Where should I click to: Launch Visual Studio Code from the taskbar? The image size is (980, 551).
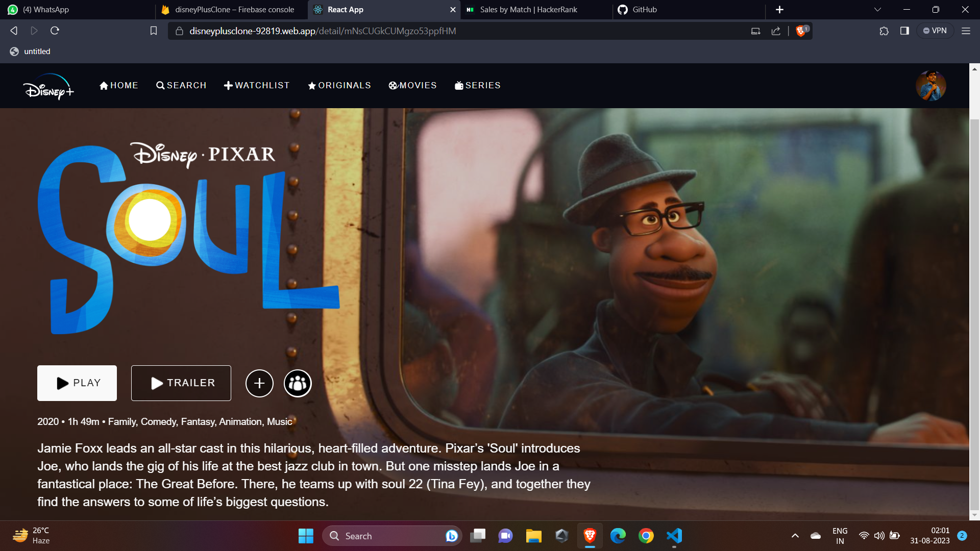[x=674, y=536]
